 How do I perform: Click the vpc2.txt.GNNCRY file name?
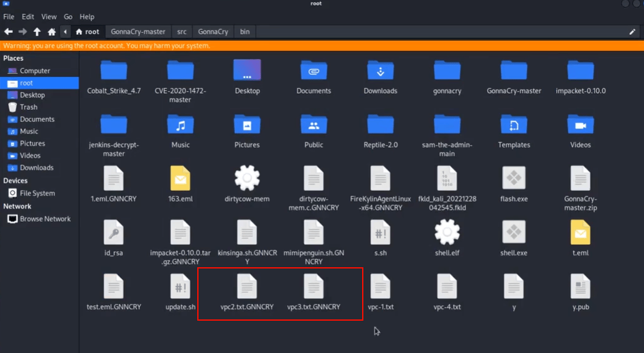[247, 306]
